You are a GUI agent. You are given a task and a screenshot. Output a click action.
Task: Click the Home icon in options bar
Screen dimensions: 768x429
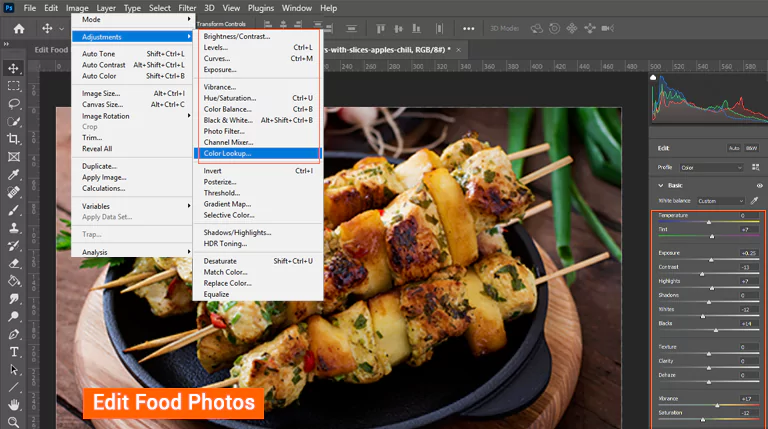(x=19, y=28)
